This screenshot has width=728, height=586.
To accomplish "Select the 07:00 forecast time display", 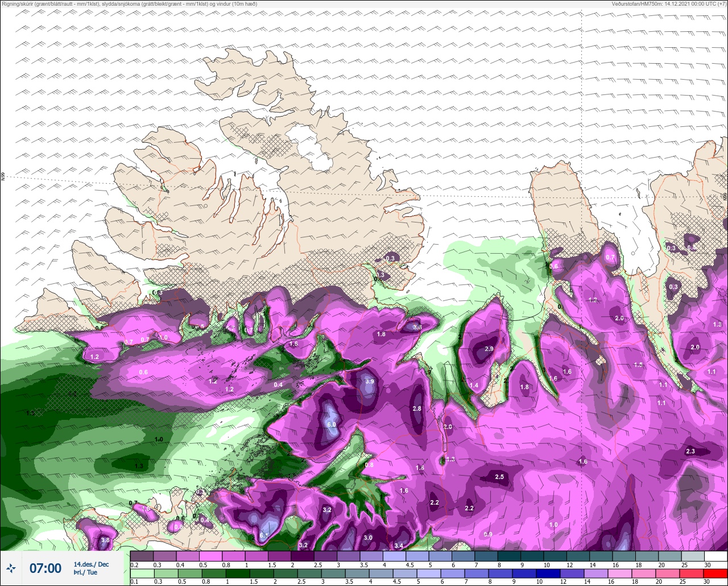I will tap(45, 568).
